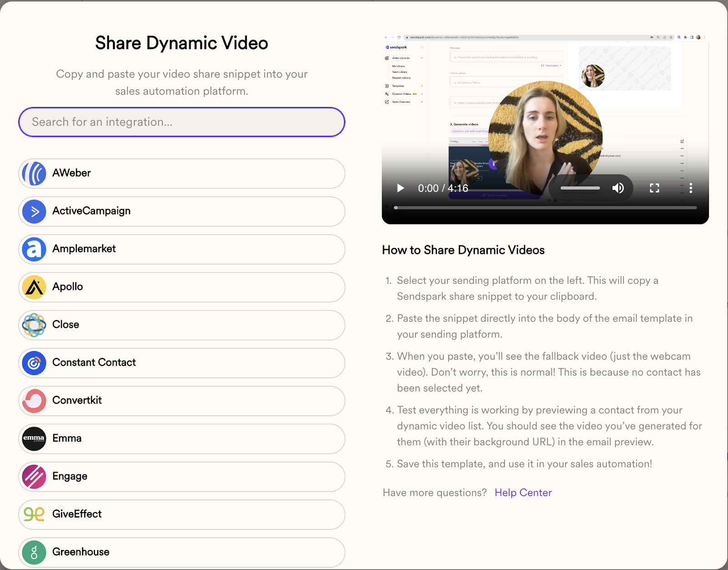Select the Engage integration label
The height and width of the screenshot is (570, 728).
tap(70, 476)
